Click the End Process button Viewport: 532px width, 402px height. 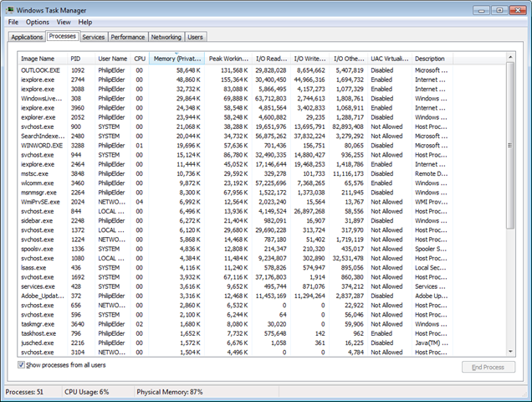click(x=489, y=367)
